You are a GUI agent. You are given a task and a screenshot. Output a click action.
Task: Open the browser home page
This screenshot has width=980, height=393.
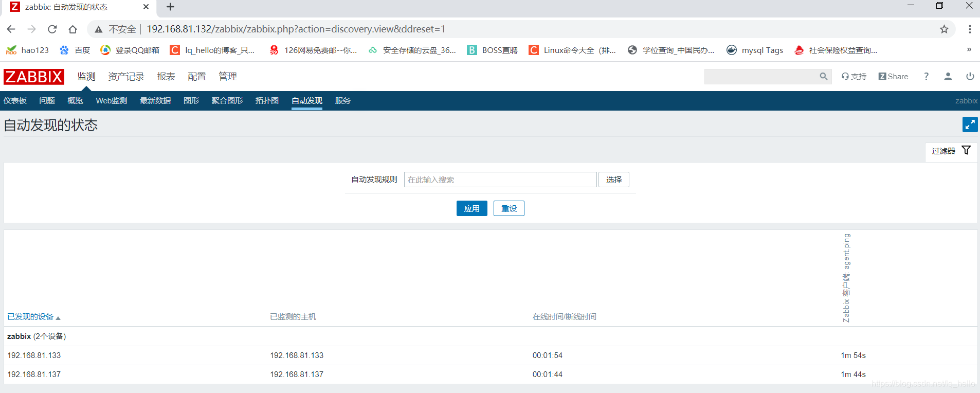pos(72,29)
